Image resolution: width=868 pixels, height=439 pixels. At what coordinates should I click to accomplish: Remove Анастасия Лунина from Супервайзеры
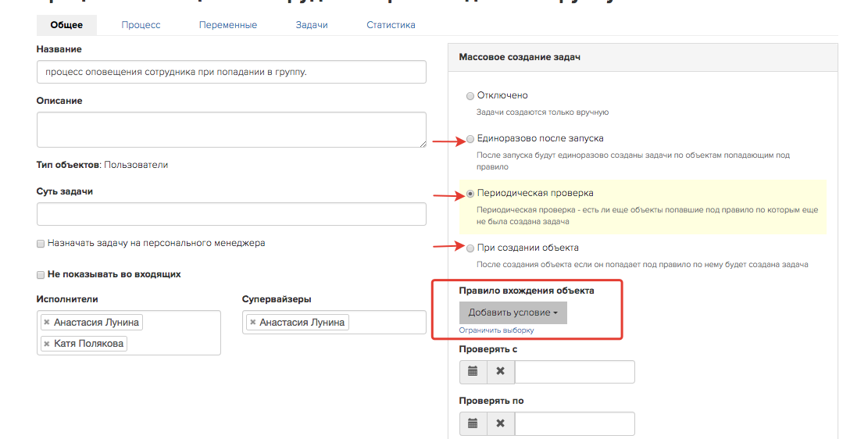pos(253,322)
